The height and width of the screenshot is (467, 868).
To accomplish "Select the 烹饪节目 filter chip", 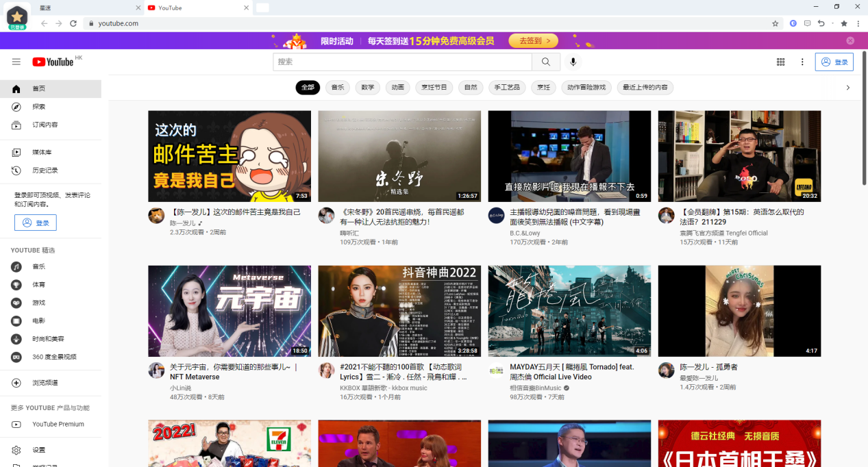I will click(x=434, y=88).
